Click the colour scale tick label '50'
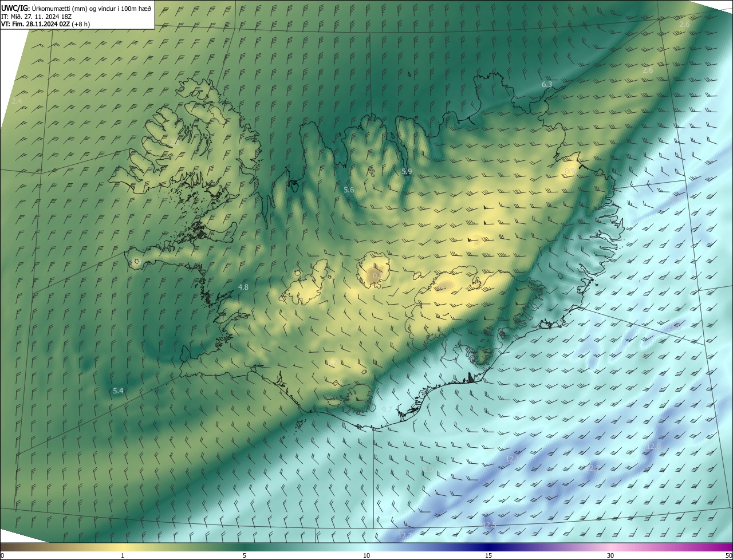733x560 pixels. pos(728,555)
